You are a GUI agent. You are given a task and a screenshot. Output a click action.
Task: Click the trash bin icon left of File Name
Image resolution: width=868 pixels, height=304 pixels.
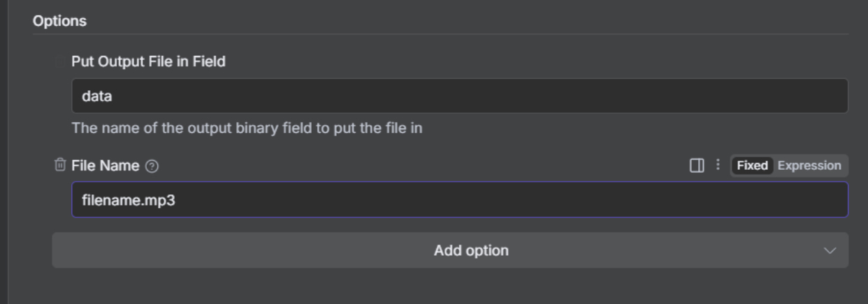point(60,166)
